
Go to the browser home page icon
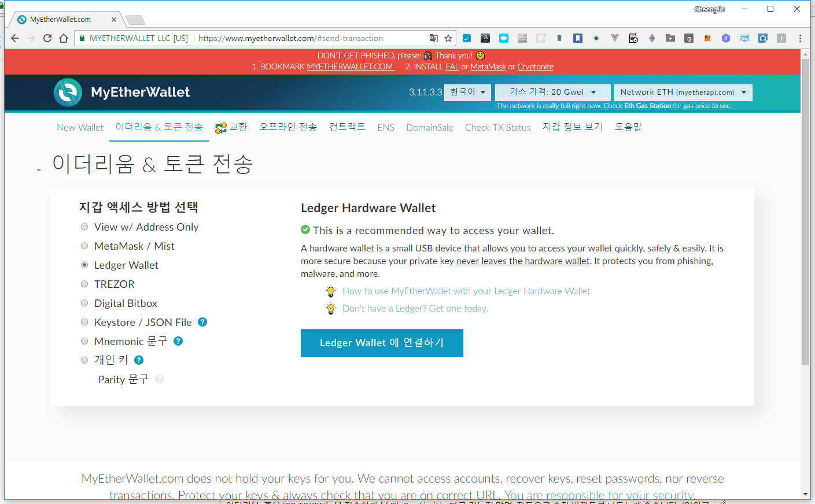[64, 38]
